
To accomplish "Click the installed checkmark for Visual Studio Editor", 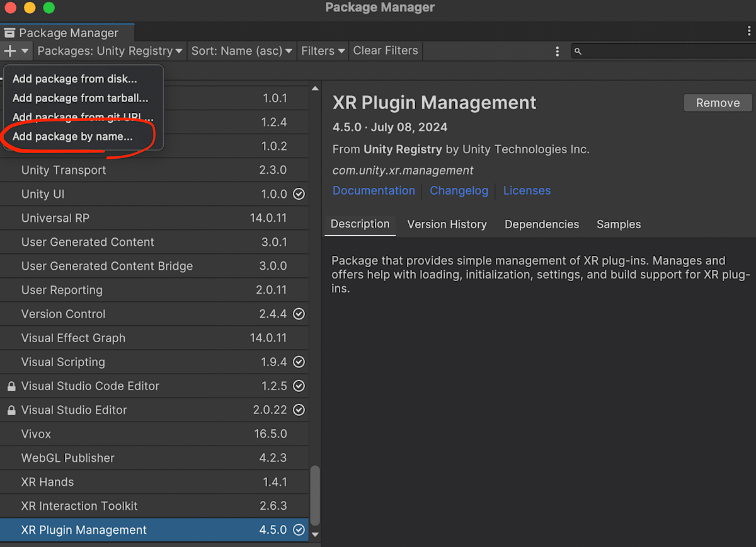I will (x=299, y=410).
